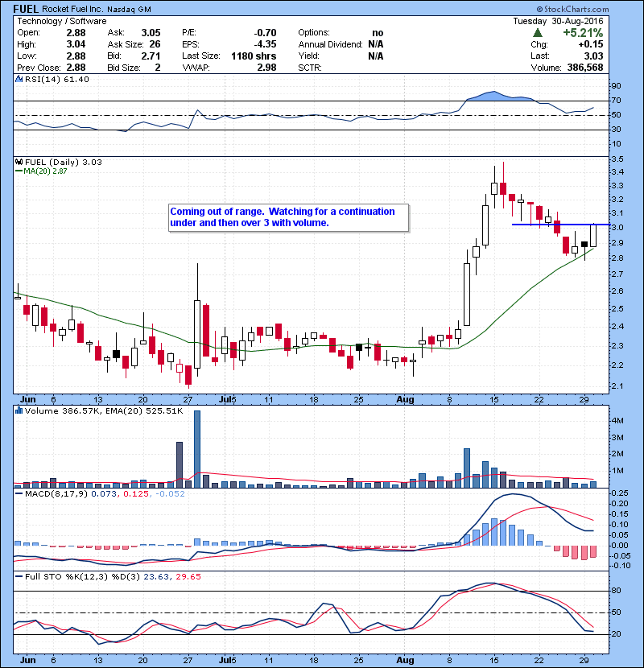Click the FUEL (Daily) 3.03 chart label
Viewport: 644px width, 668px height.
63,162
